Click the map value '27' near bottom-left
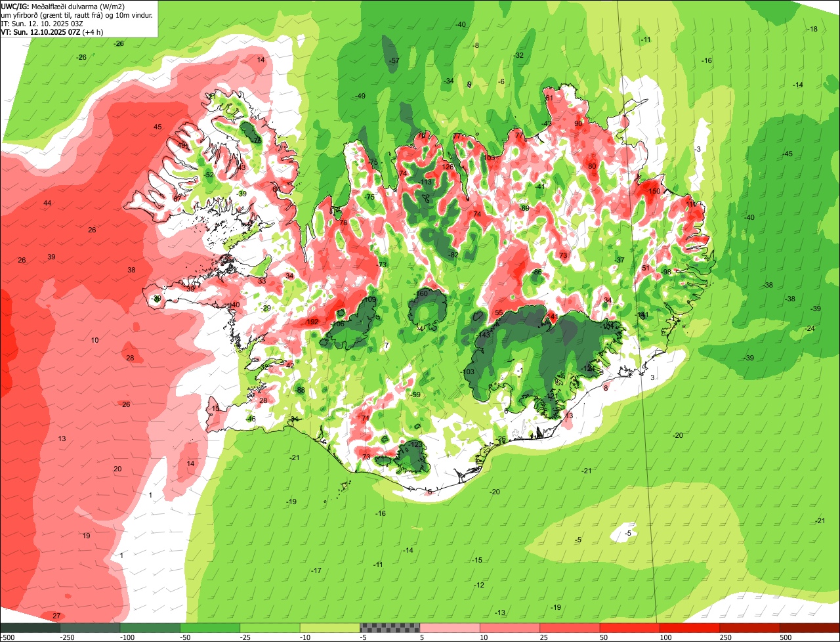Viewport: 840px width, 642px height. click(56, 616)
